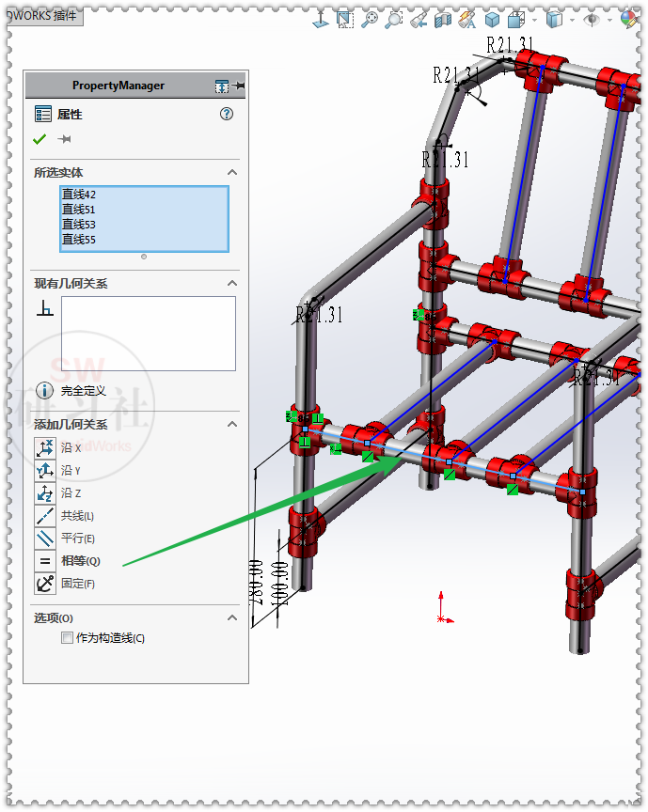This screenshot has height=812, width=648.
Task: Toggle the keep-visible pushpin under Properties
Action: point(64,139)
